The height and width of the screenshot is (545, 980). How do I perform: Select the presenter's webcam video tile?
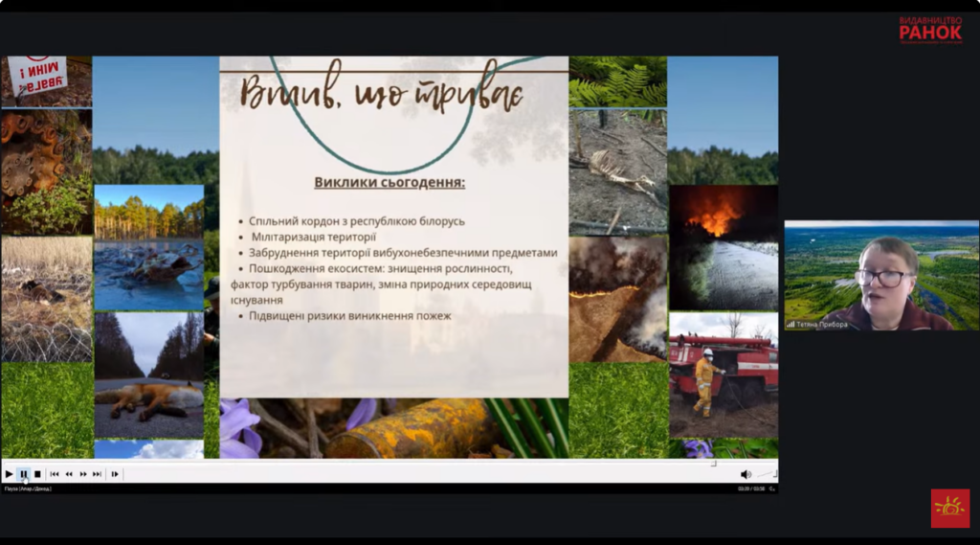(x=880, y=275)
